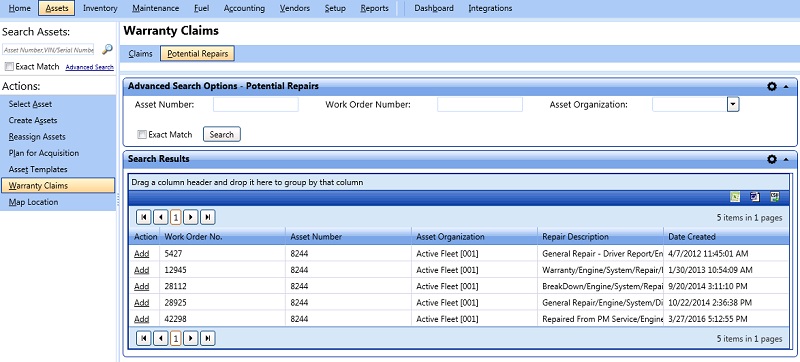Click the Asset Number input field

(256, 105)
